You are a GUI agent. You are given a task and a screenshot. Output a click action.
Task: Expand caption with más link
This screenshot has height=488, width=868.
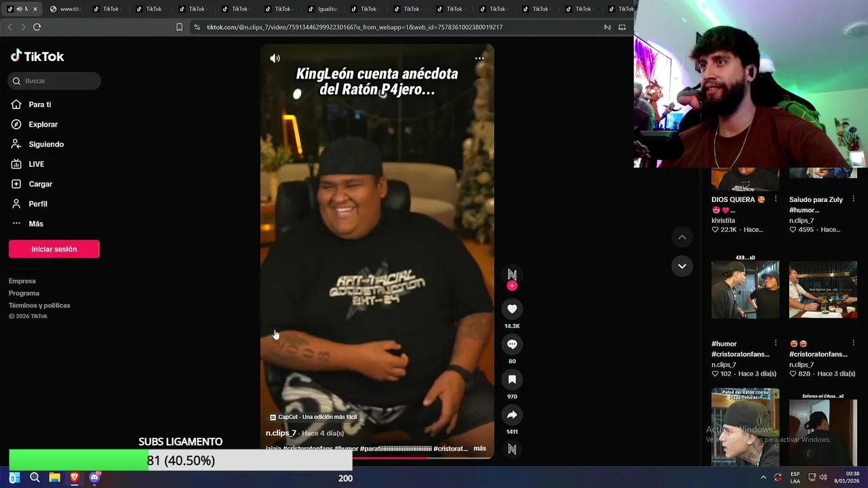click(479, 448)
